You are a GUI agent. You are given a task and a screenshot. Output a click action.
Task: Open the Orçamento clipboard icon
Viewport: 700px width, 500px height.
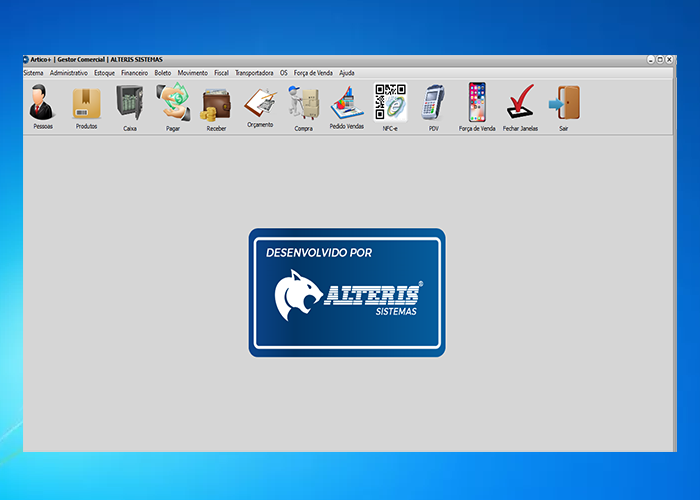coord(260,103)
